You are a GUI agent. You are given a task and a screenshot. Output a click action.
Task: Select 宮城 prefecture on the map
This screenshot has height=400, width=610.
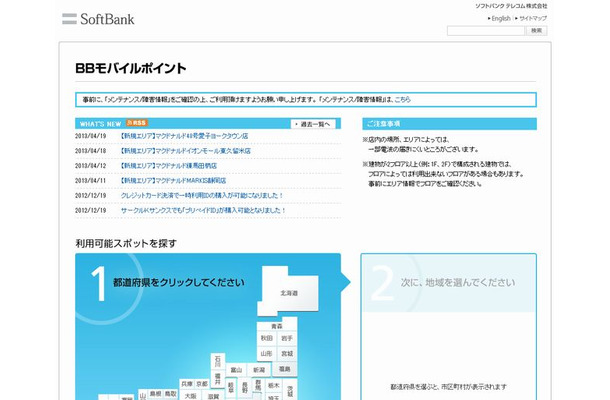(x=287, y=354)
